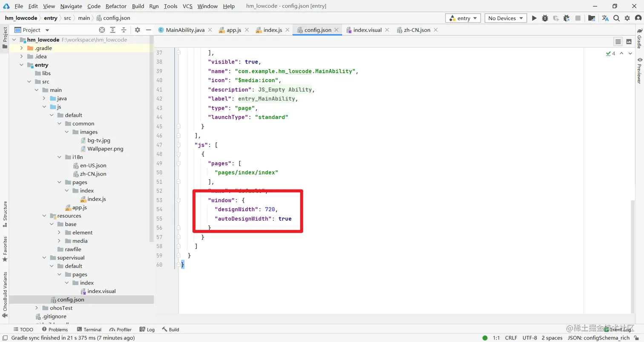644x342 pixels.
Task: Close the index.visual editor tab
Action: click(386, 30)
